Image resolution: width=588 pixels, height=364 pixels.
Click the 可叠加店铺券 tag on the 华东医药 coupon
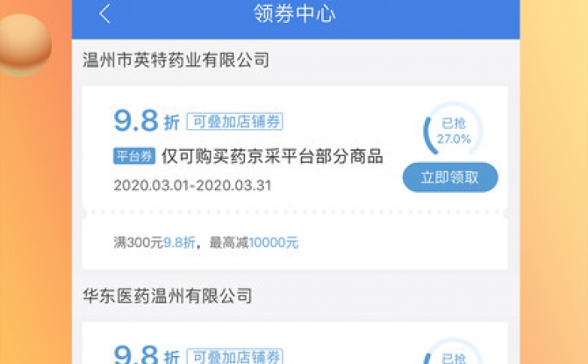234,356
